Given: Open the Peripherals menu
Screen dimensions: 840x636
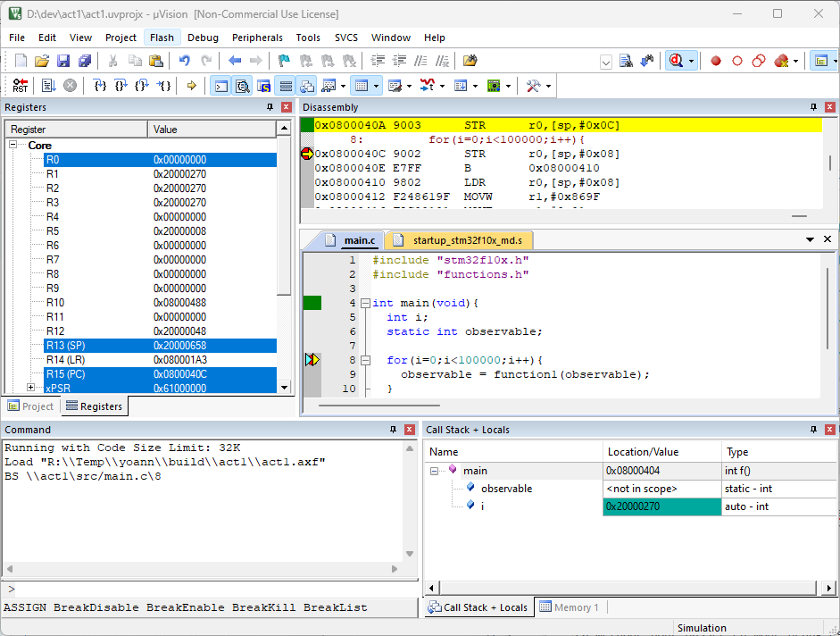Looking at the screenshot, I should click(257, 38).
